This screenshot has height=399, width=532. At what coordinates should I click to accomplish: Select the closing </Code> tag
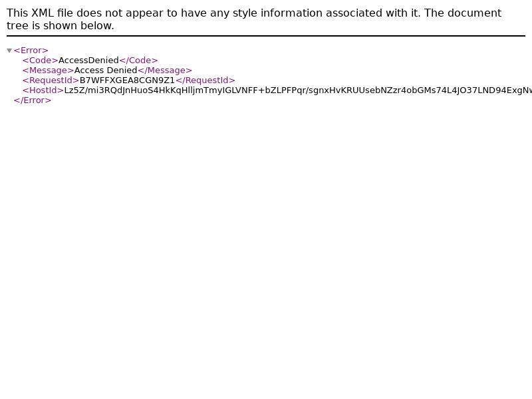(138, 61)
